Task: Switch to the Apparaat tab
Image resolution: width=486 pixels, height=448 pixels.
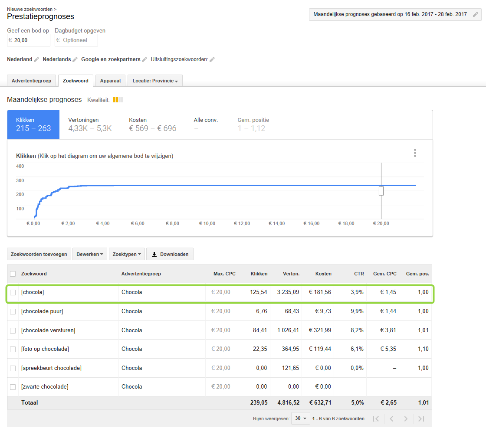Action: click(110, 81)
